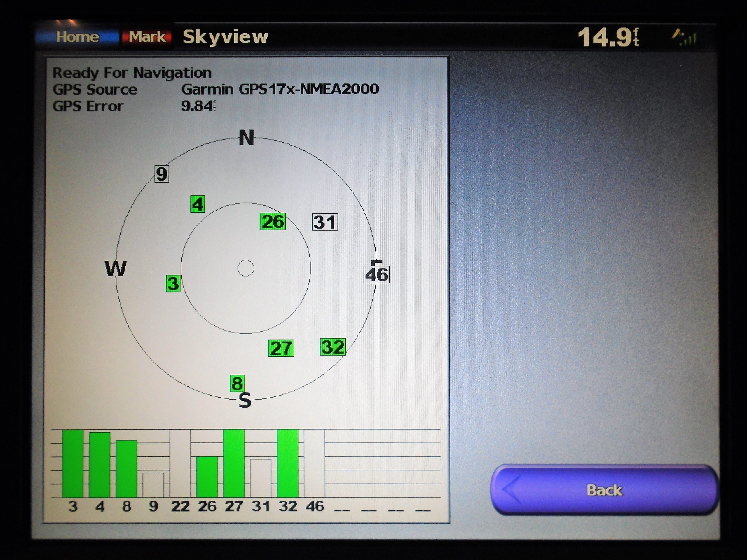Select satellite 46 marker near East
This screenshot has height=560, width=747.
click(376, 274)
